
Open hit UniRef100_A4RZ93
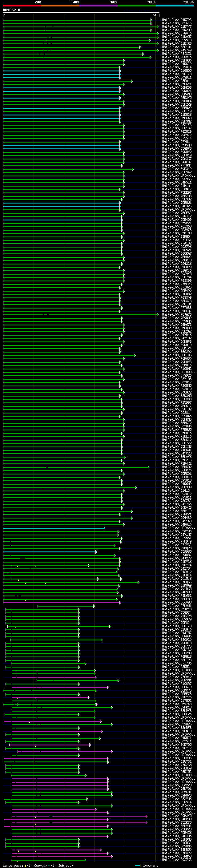click(177, 20)
